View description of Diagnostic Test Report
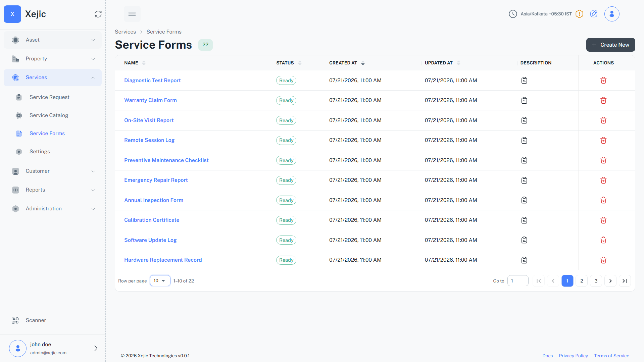This screenshot has height=362, width=644. click(x=524, y=81)
